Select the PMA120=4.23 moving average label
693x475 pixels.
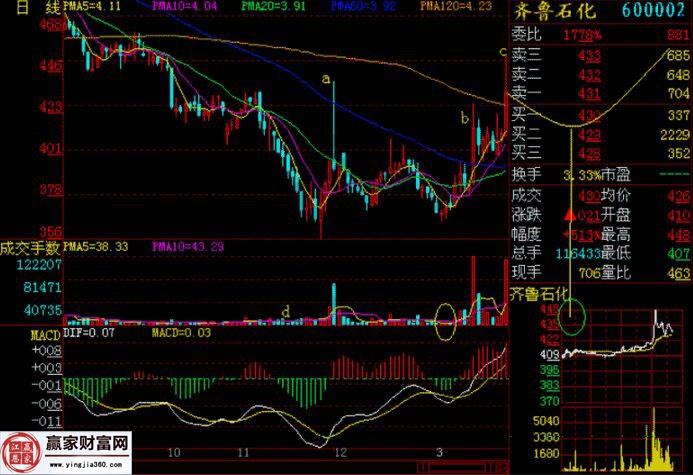[x=455, y=6]
